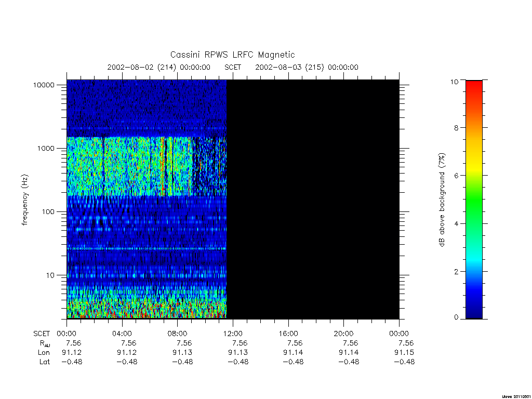Click '91.13' under the 12:00 column

pyautogui.click(x=238, y=353)
